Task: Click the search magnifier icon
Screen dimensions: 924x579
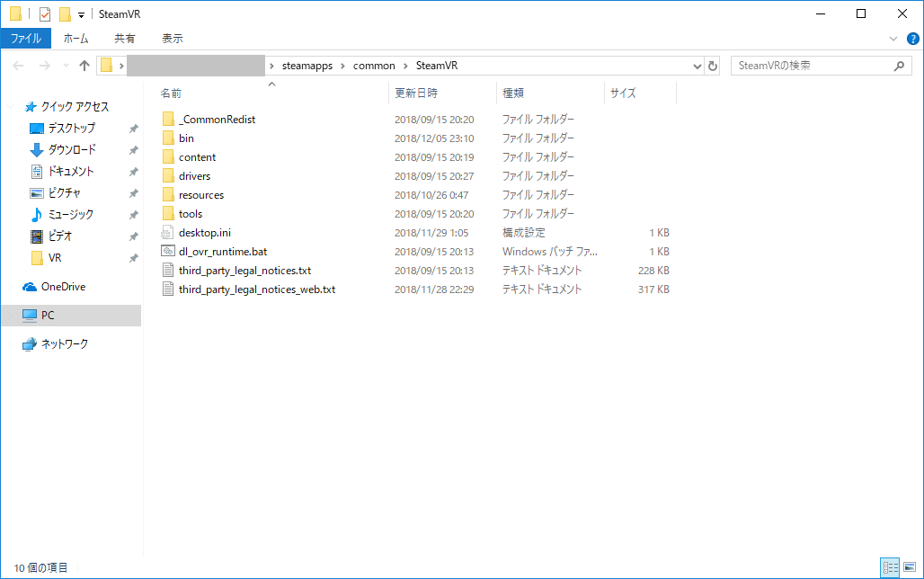Action: click(x=899, y=66)
